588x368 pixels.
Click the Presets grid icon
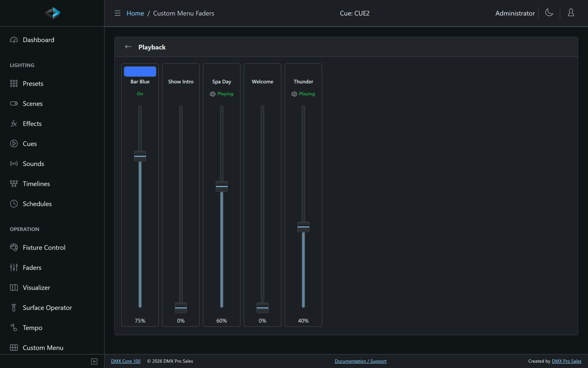pos(14,83)
